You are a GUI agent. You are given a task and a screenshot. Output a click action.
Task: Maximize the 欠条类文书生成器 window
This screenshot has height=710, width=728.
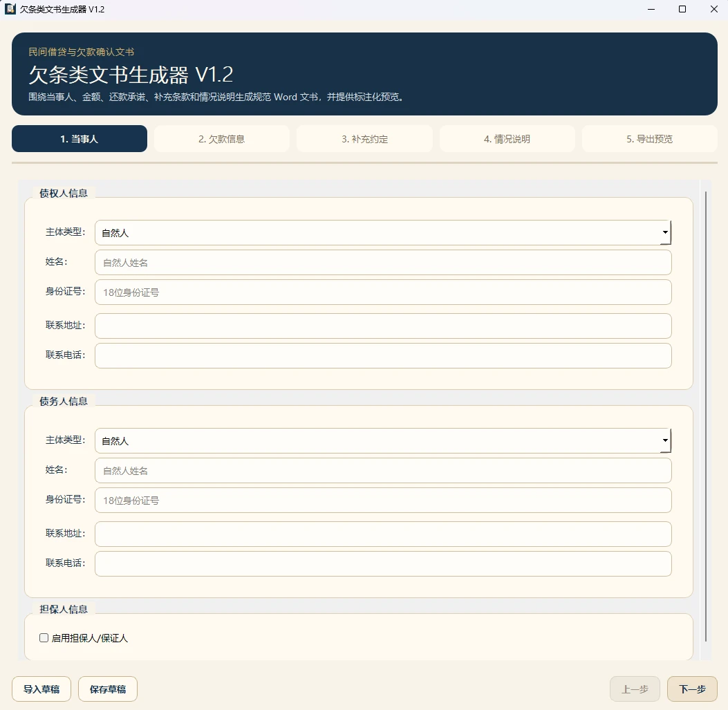pos(682,9)
